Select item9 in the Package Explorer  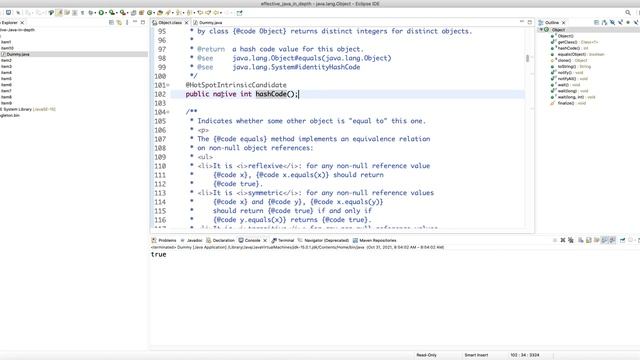pos(6,103)
